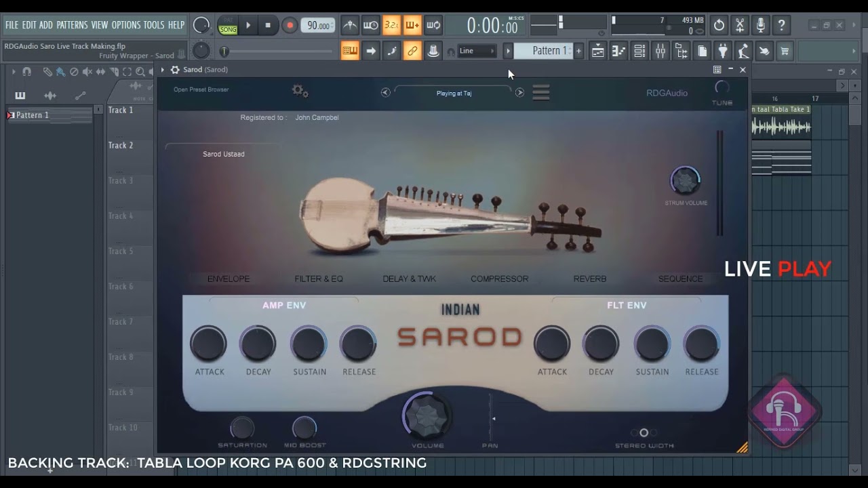
Task: Switch to the REVERB tab
Action: click(x=590, y=279)
